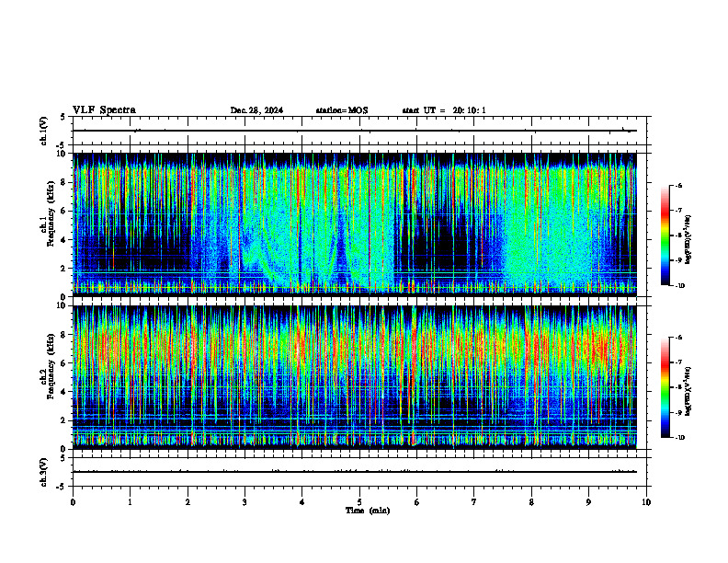Click the "VLF Spectra" plot title
The height and width of the screenshot is (563, 728).
104,110
